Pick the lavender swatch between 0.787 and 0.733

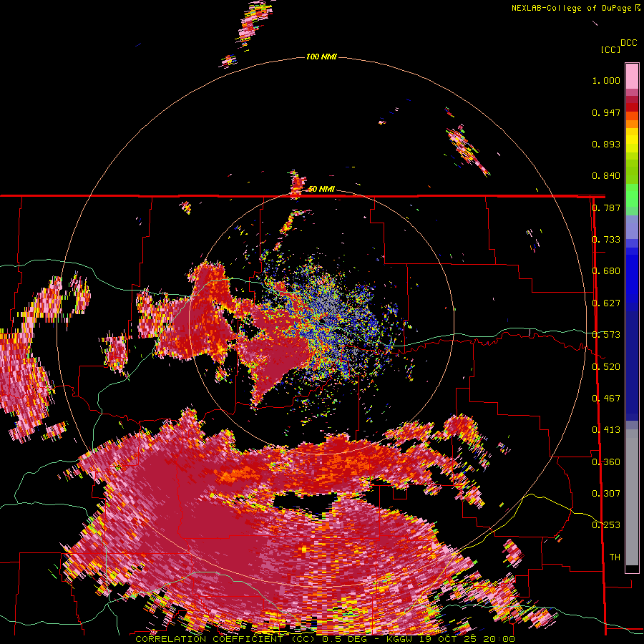click(632, 227)
